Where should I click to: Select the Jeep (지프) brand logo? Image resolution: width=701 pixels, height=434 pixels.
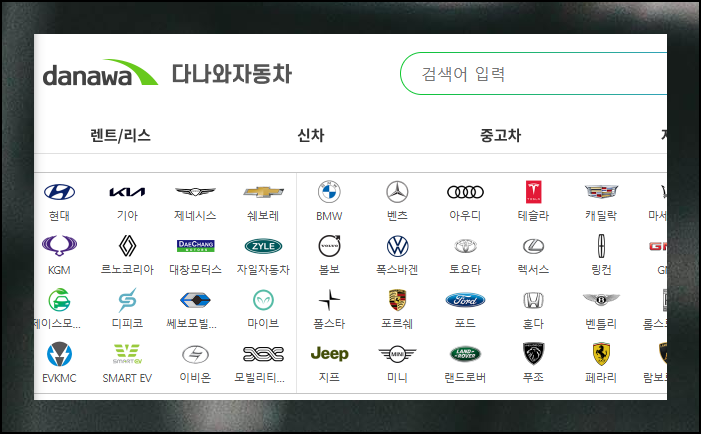pyautogui.click(x=329, y=354)
